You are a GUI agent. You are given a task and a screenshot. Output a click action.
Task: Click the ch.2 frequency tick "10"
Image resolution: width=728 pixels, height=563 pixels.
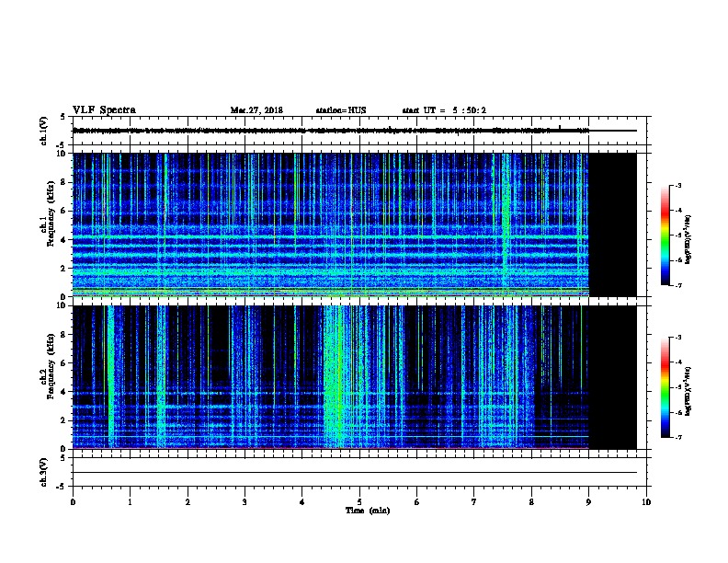pyautogui.click(x=63, y=305)
